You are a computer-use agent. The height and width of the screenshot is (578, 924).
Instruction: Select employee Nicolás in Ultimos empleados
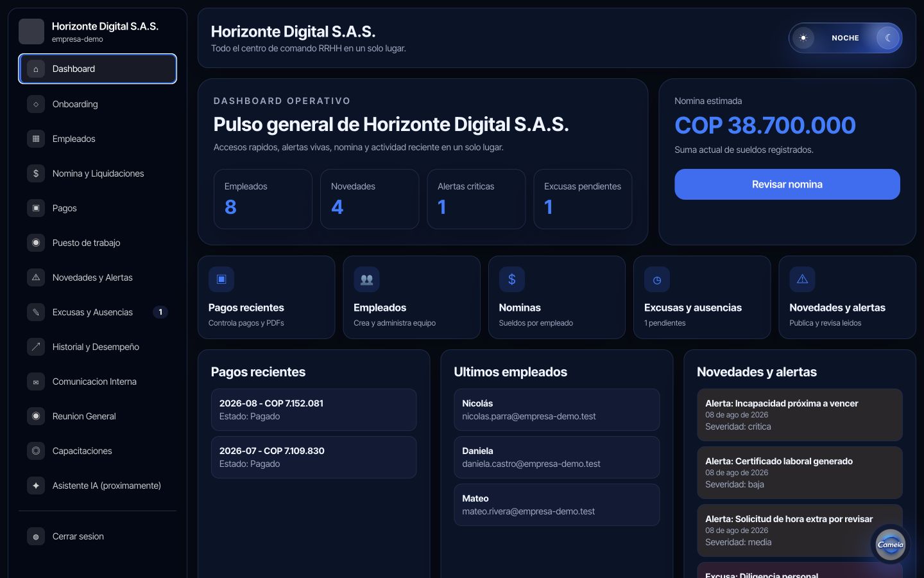tap(557, 410)
